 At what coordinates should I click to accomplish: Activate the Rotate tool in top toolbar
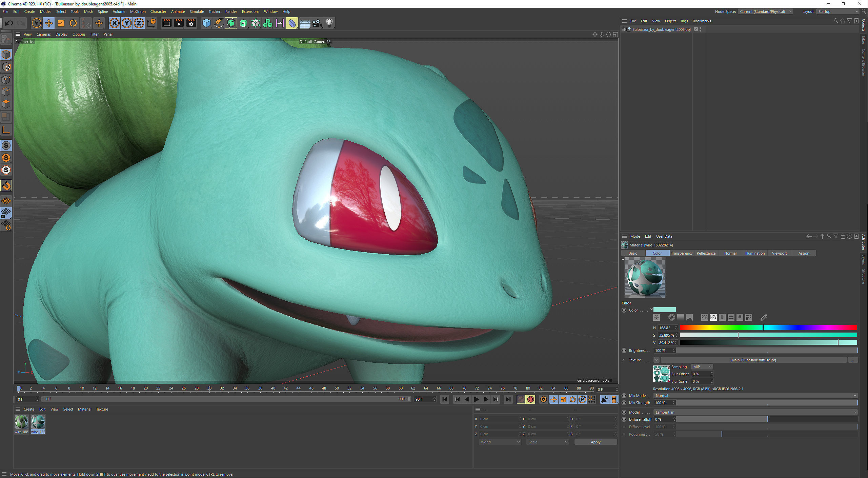click(73, 23)
